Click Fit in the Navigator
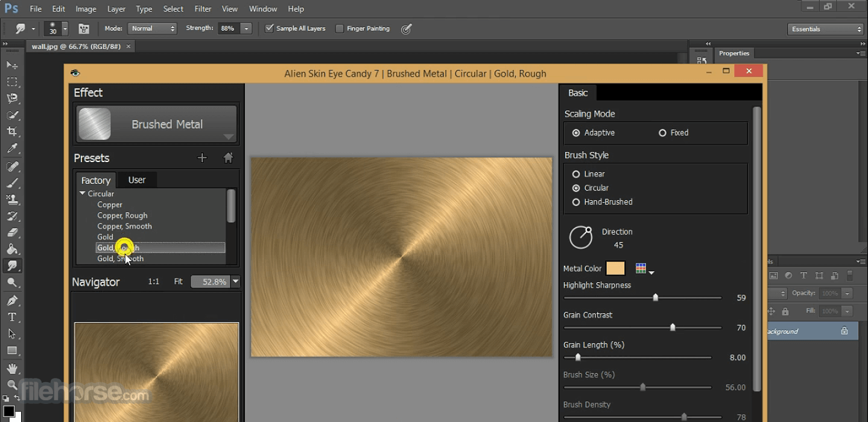 178,282
